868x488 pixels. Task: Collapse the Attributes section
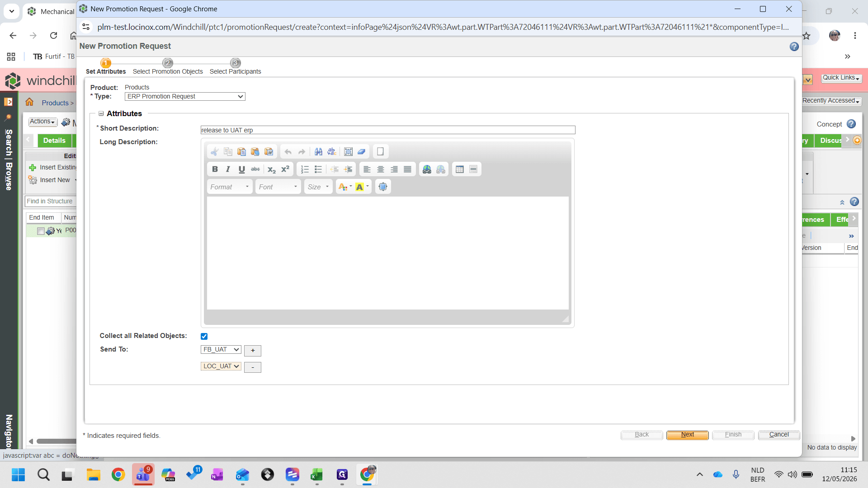coord(101,114)
